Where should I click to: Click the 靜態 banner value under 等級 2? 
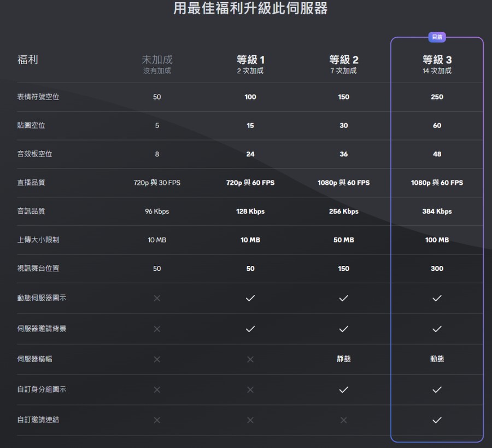[x=344, y=359]
